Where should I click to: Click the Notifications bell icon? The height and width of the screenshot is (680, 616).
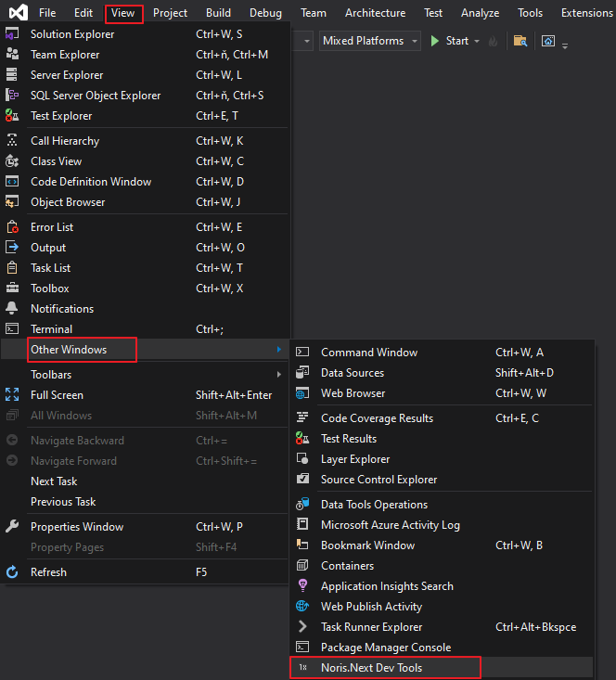click(12, 309)
